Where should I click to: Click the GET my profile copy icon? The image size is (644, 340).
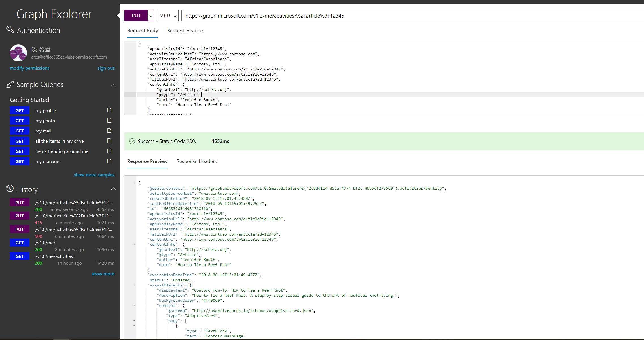click(x=109, y=110)
